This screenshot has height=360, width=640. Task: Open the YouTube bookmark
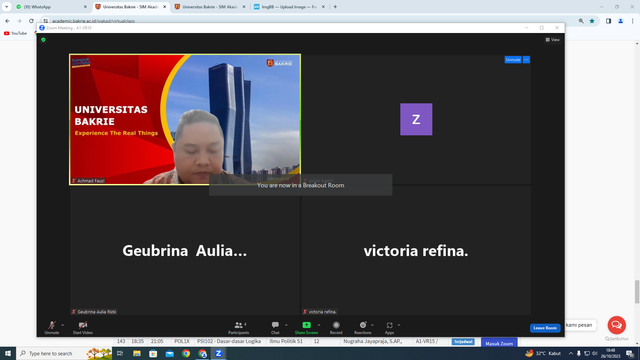click(16, 33)
